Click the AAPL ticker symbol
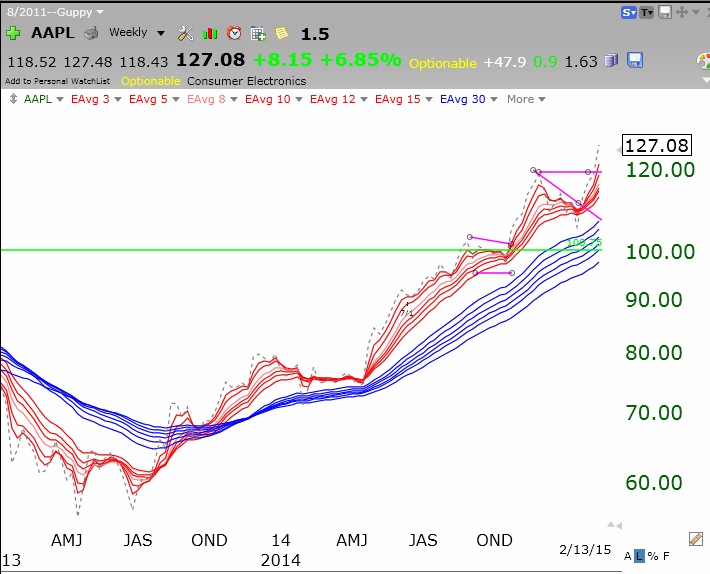 pyautogui.click(x=53, y=33)
